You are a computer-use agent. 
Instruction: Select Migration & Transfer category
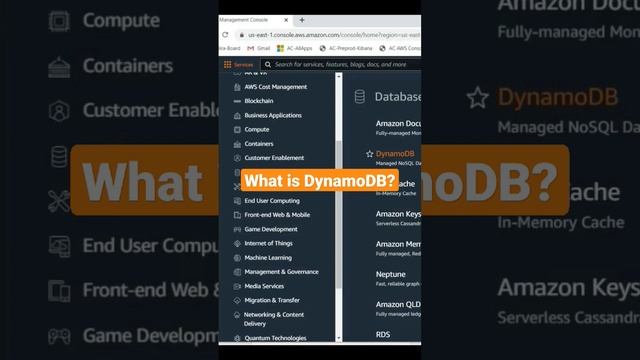point(272,300)
